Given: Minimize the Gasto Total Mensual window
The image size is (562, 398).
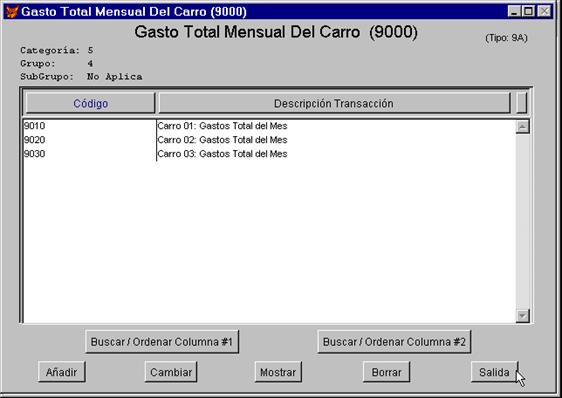Looking at the screenshot, I should pyautogui.click(x=514, y=11).
